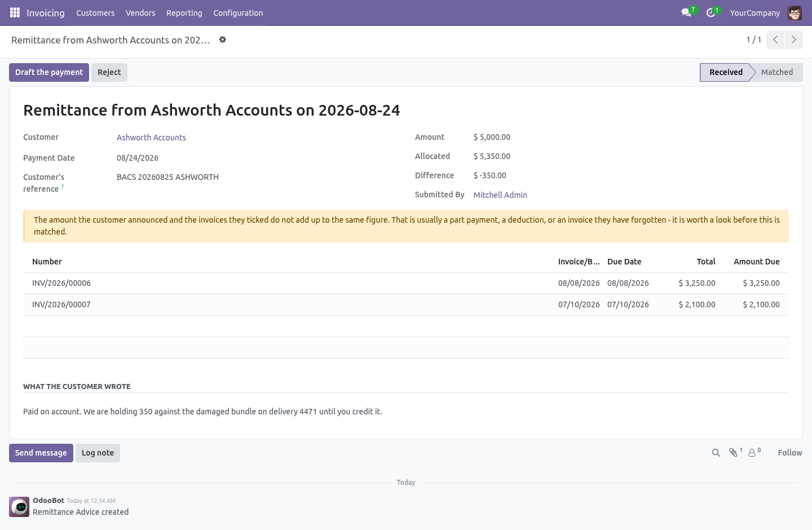Open the Customers menu
This screenshot has height=530, width=812.
95,12
